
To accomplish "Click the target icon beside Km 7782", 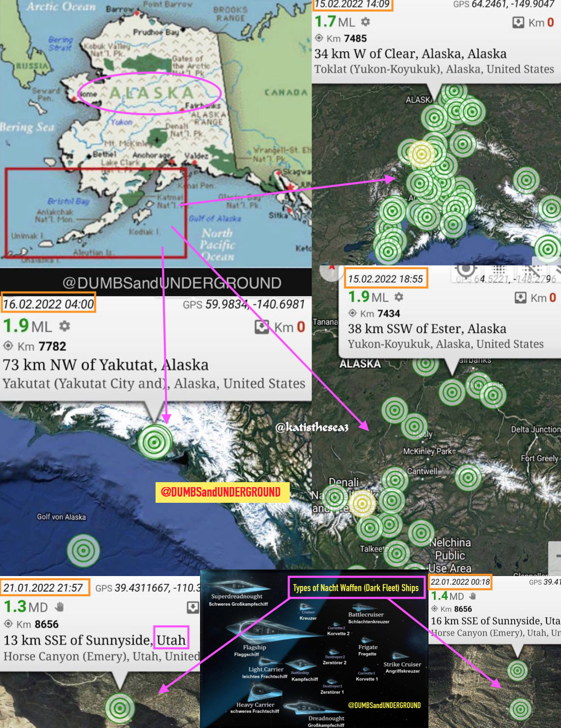I will [8, 346].
